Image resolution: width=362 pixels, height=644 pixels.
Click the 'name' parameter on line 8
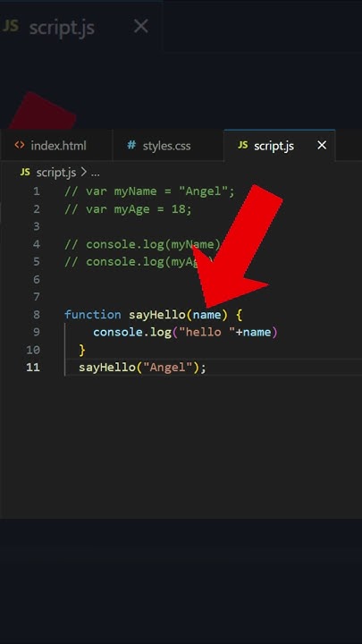[206, 315]
